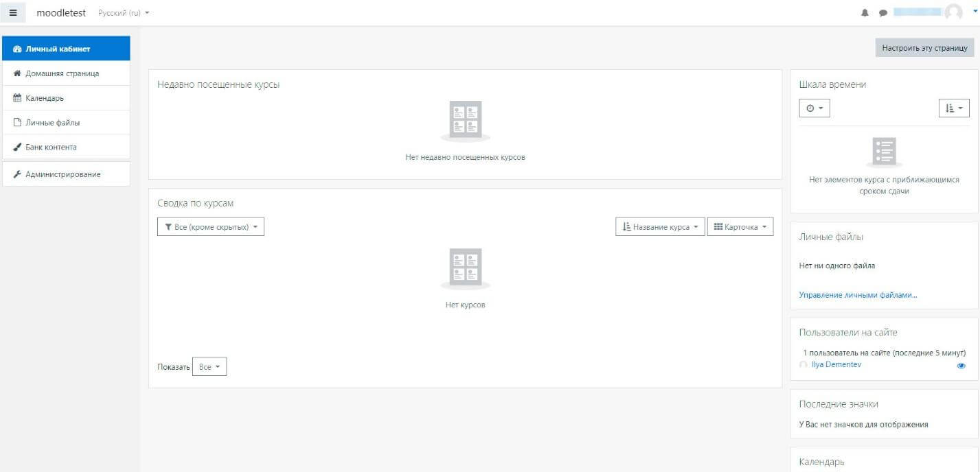The height and width of the screenshot is (472, 980).
Task: Click the empty recent courses placeholder image
Action: 466,121
